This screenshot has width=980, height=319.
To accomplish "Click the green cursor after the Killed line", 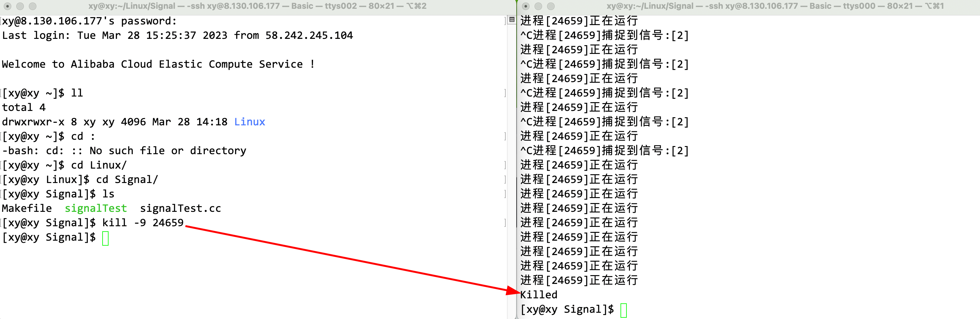I will tap(624, 310).
